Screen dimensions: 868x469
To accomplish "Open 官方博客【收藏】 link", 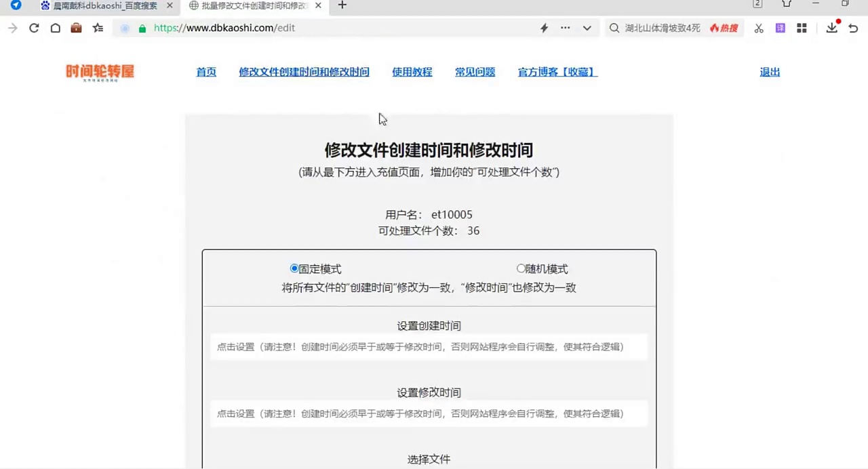I will click(557, 72).
